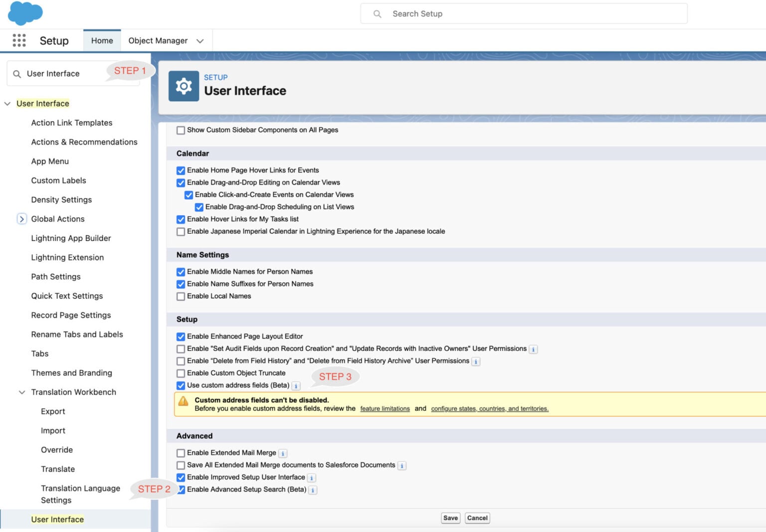Open Rename Tabs and Labels
This screenshot has height=532, width=766.
pos(77,335)
